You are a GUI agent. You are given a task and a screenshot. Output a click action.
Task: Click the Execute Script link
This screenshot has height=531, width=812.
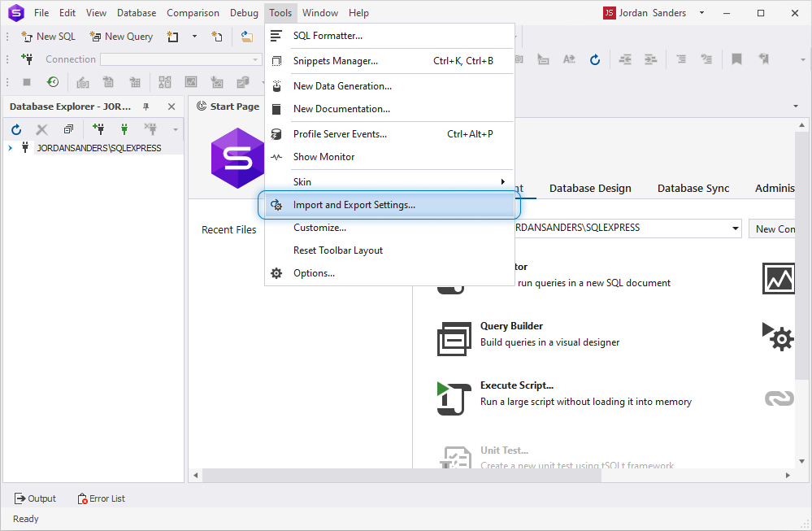coord(517,385)
